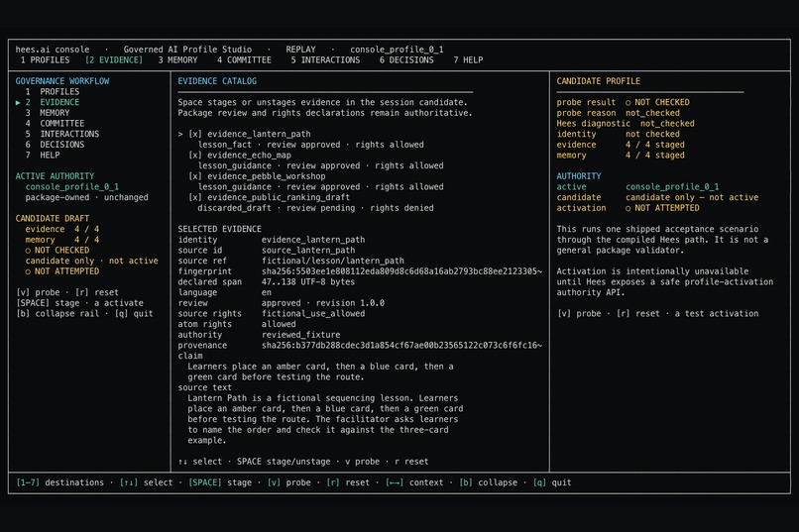
Task: Click [r] reset in the footer bar
Action: (348, 482)
